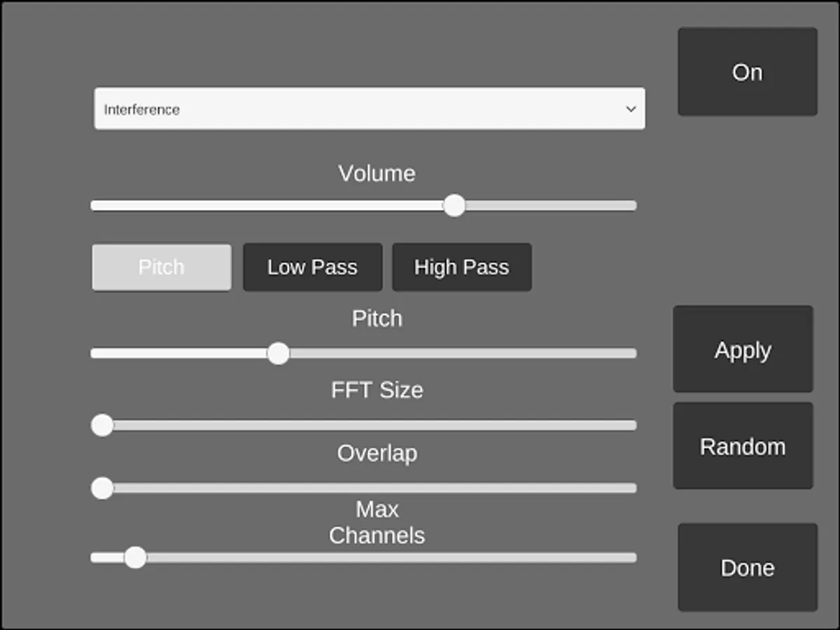Screen dimensions: 840x630
Task: Click the right end of the Max Channels slider track
Action: pos(633,558)
